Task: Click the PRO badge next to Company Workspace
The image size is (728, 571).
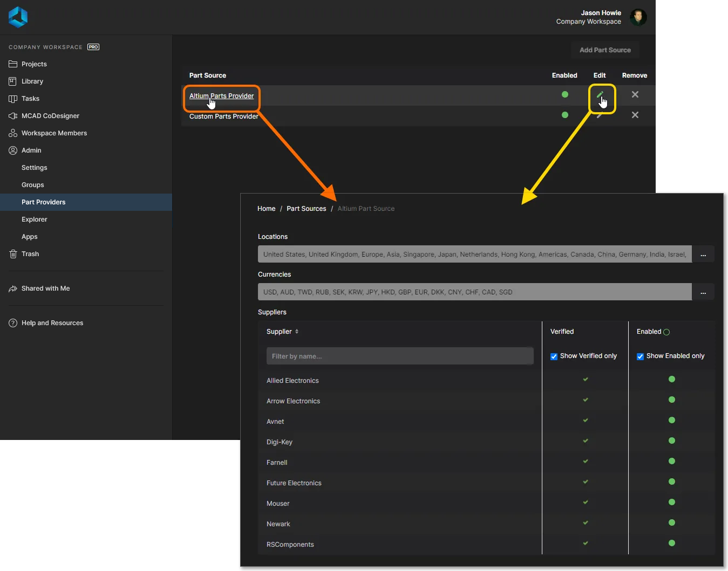Action: click(x=93, y=47)
